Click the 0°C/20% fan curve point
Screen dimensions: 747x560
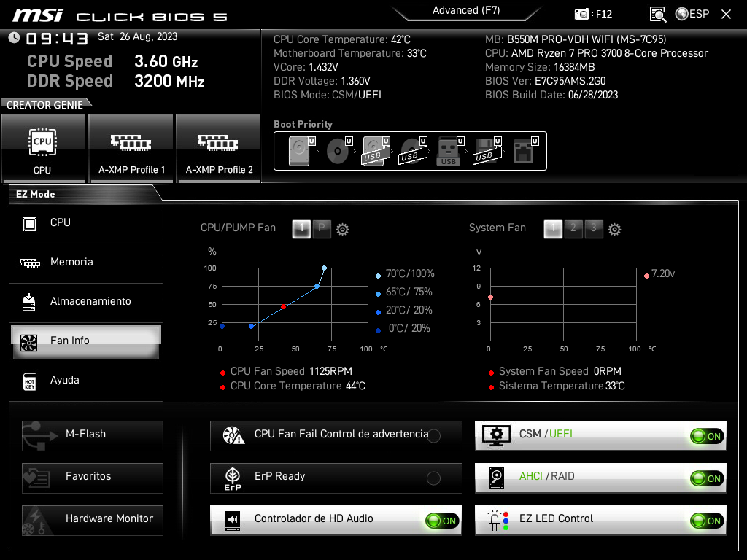click(x=222, y=326)
